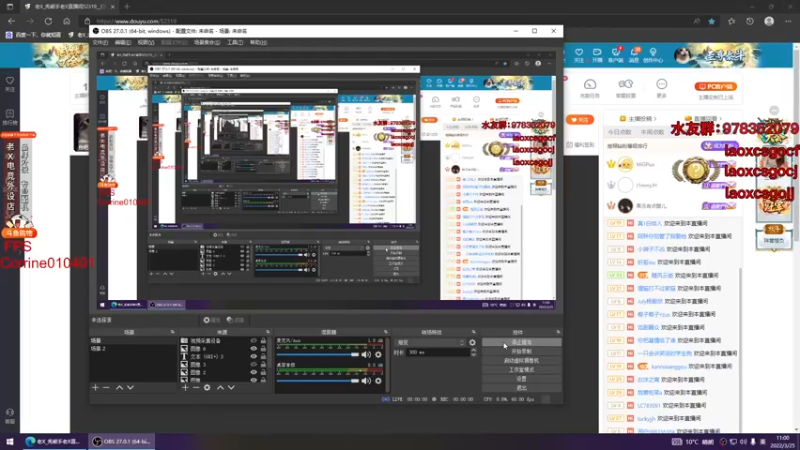Click the transition duration 300 ms field
Image resolution: width=800 pixels, height=450 pixels.
pyautogui.click(x=438, y=353)
